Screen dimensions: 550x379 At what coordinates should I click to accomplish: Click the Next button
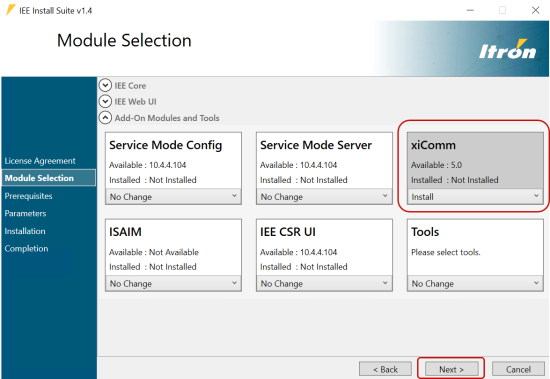click(451, 369)
